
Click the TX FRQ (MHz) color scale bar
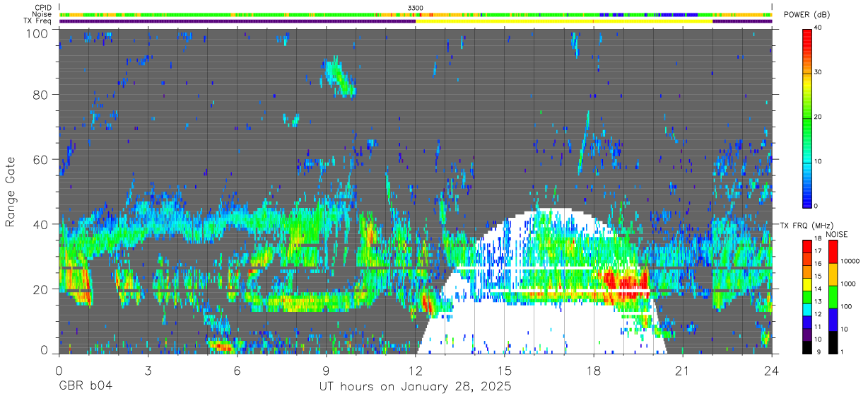click(x=807, y=296)
